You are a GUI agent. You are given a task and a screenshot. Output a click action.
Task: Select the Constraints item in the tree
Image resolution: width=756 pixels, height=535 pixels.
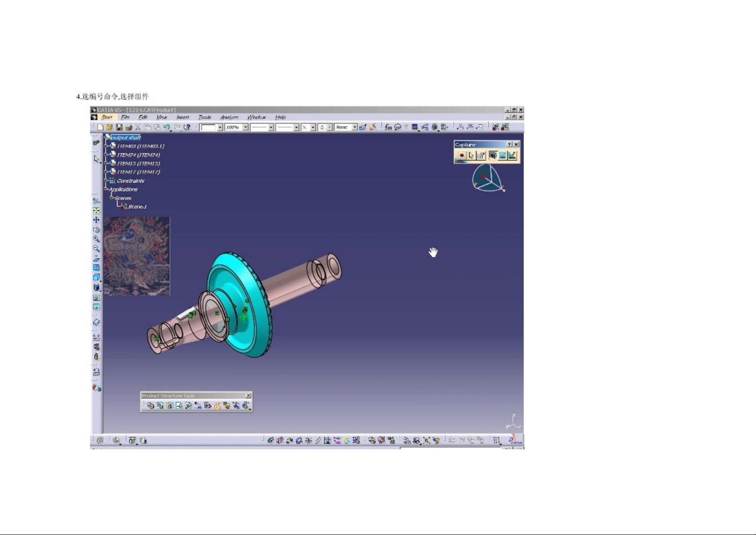tap(130, 181)
